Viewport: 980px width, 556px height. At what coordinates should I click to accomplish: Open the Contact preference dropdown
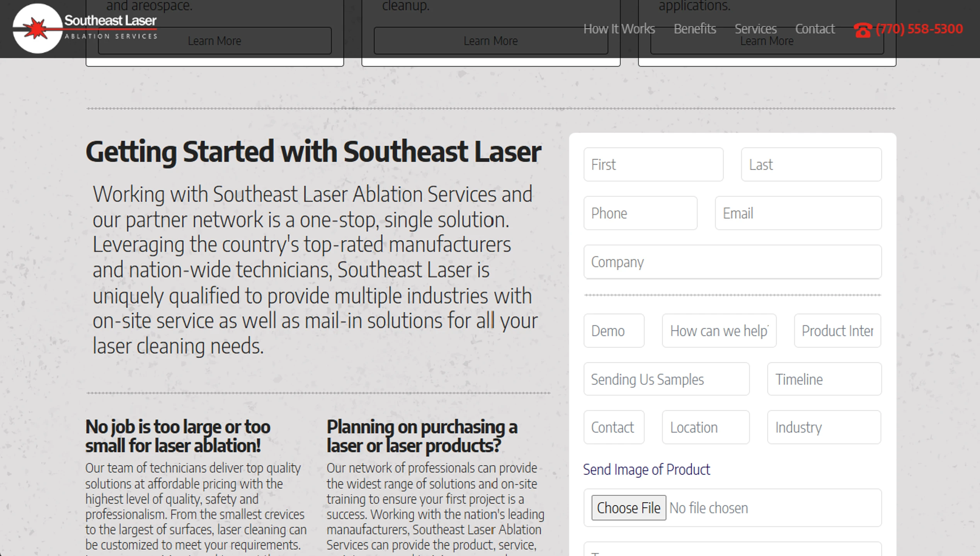[614, 427]
